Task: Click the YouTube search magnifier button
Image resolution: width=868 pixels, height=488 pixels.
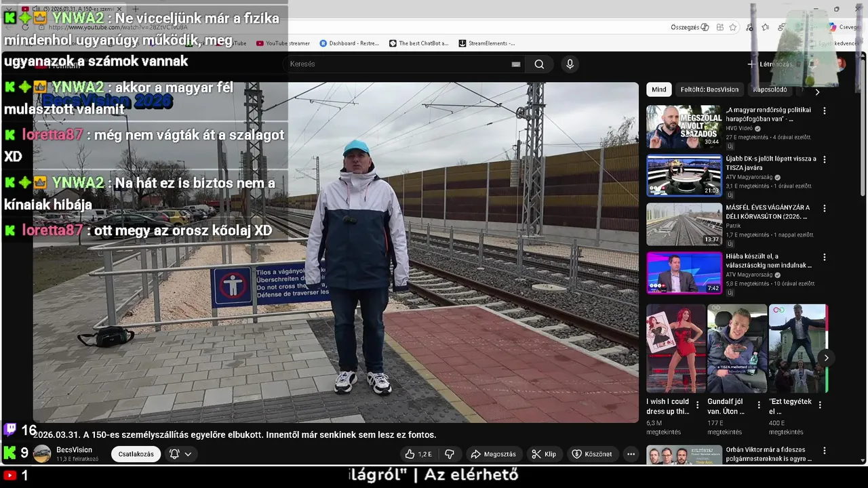Action: pos(539,64)
